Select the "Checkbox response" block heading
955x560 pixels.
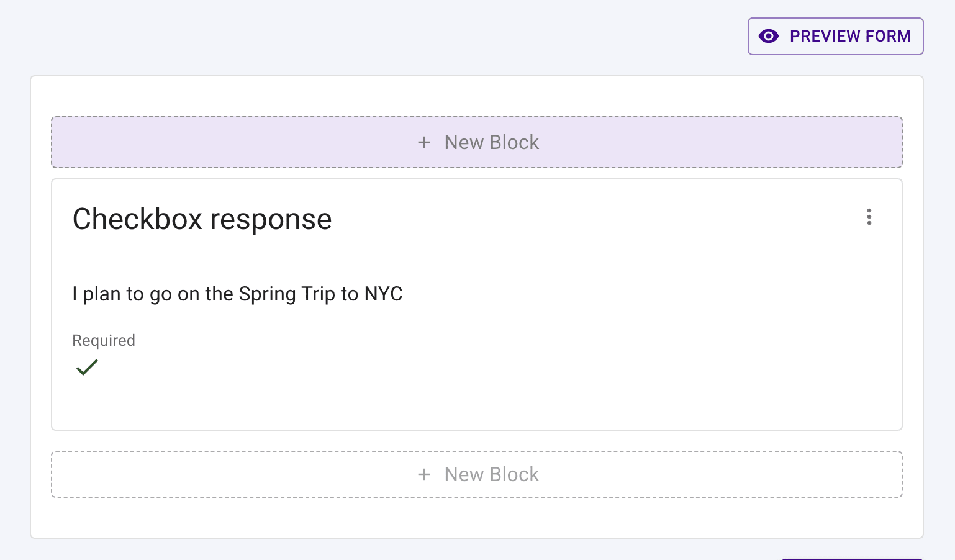coord(202,219)
